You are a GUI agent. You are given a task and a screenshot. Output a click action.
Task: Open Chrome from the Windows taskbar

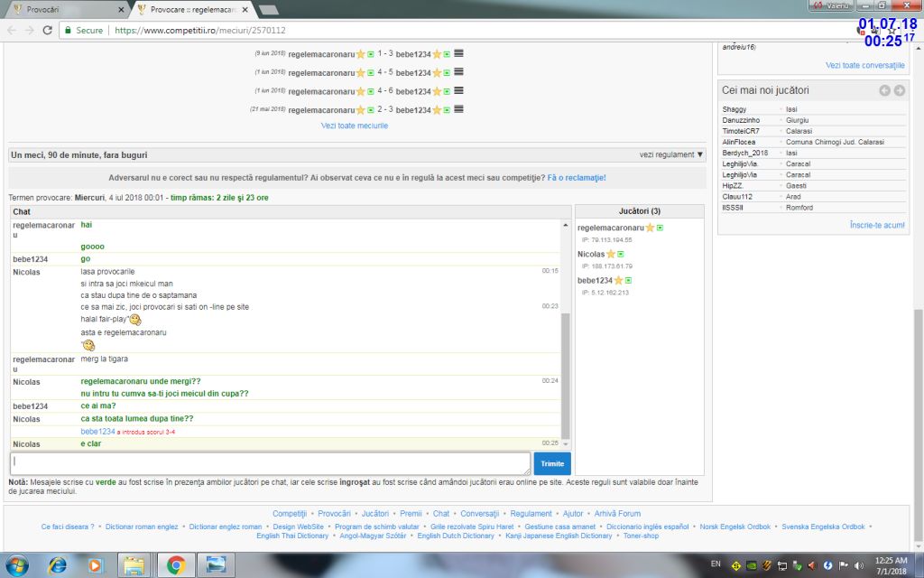point(176,565)
